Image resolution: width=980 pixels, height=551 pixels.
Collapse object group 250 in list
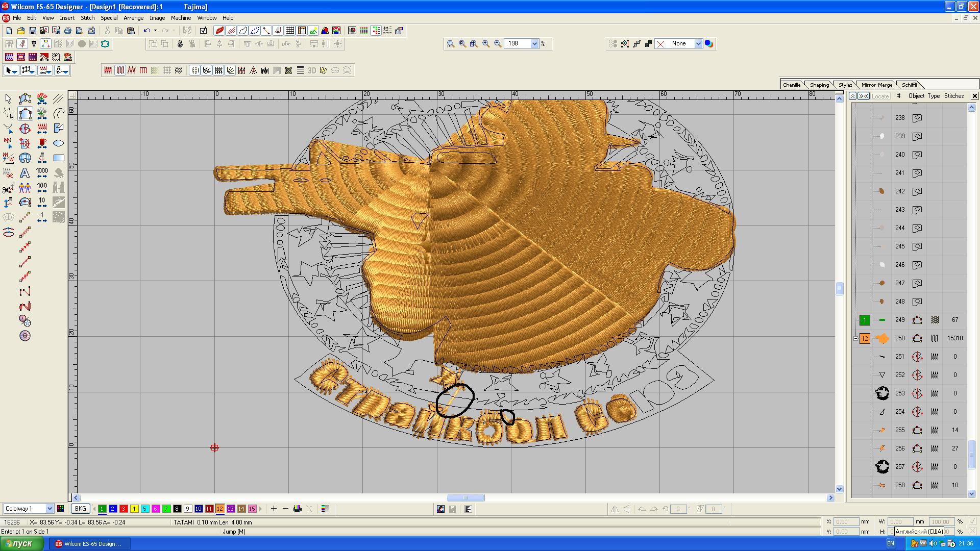coord(856,338)
